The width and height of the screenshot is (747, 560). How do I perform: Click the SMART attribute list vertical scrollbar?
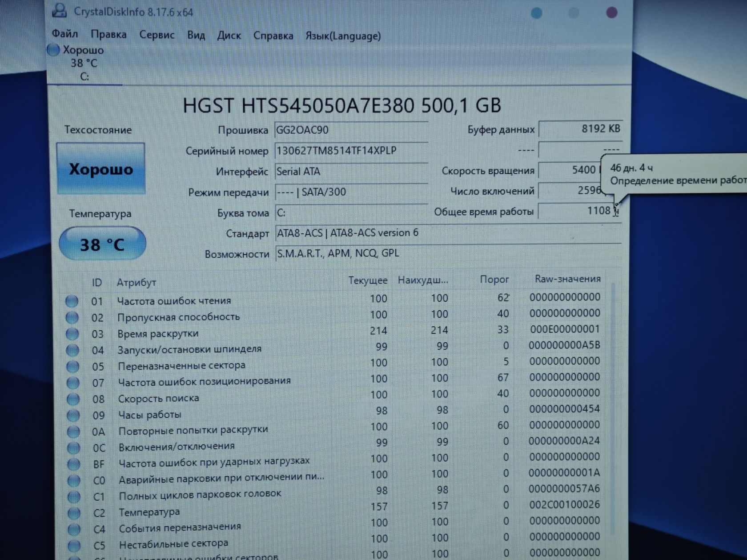(x=614, y=409)
